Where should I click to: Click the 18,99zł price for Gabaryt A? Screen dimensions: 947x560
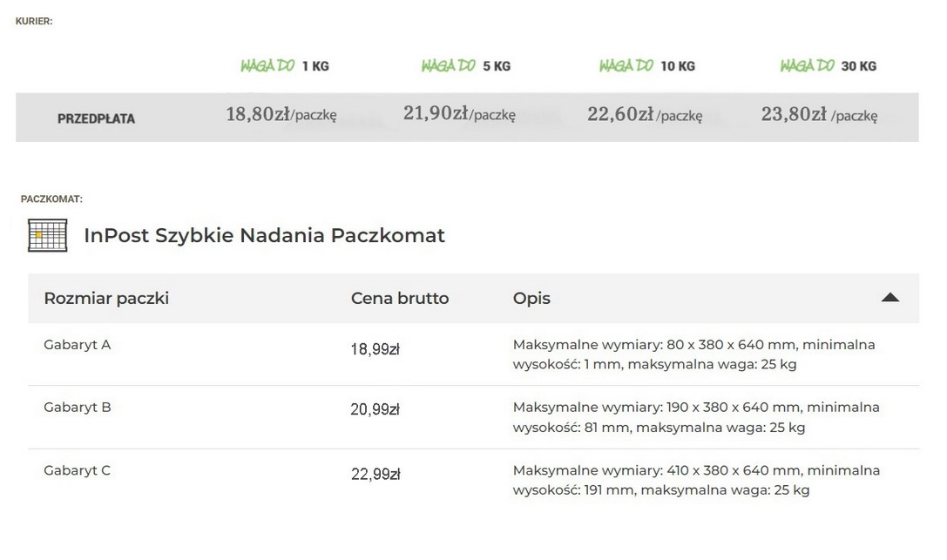coord(375,349)
